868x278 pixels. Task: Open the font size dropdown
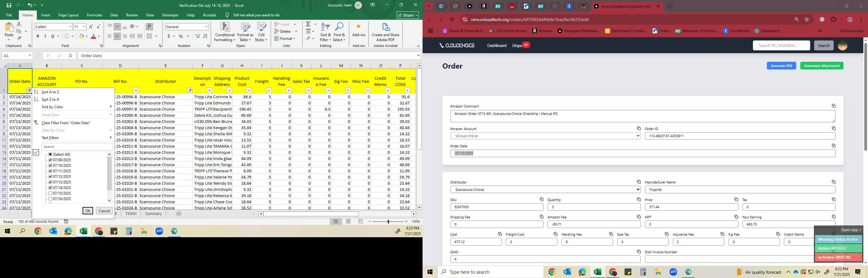click(84, 27)
